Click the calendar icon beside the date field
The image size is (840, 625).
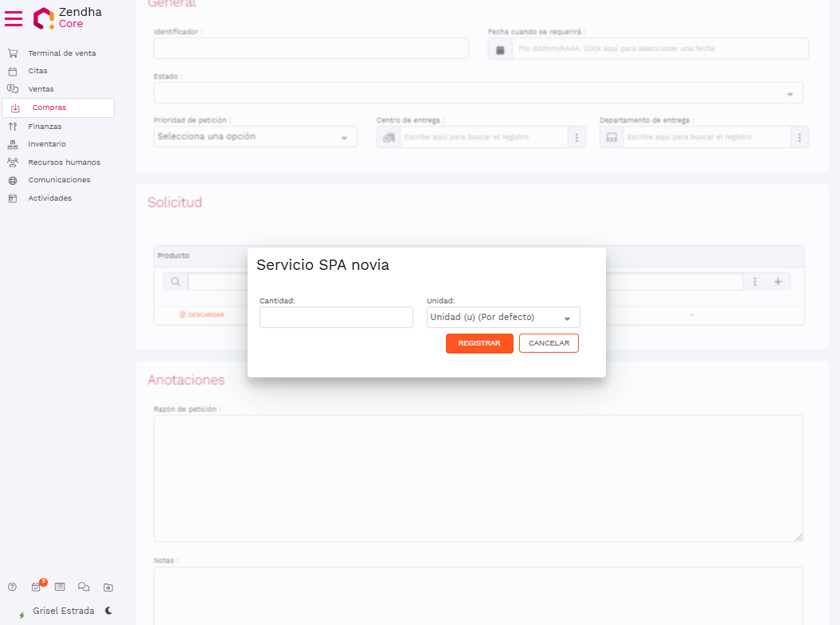[500, 49]
